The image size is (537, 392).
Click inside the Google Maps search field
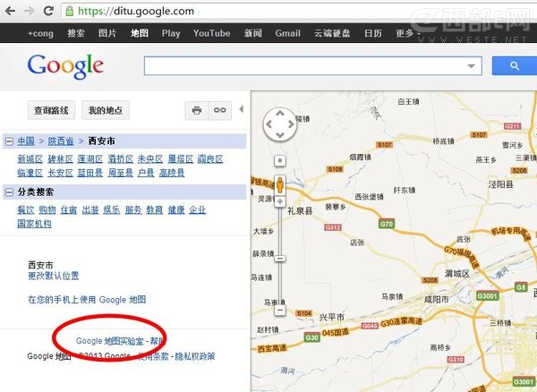click(x=304, y=66)
